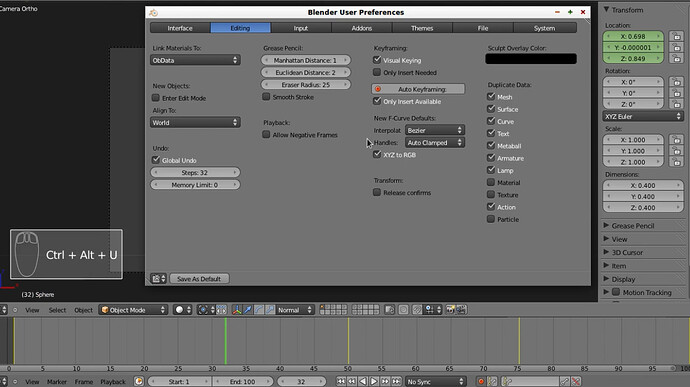690x387 pixels.
Task: Lock the X location value
Action: pos(677,36)
